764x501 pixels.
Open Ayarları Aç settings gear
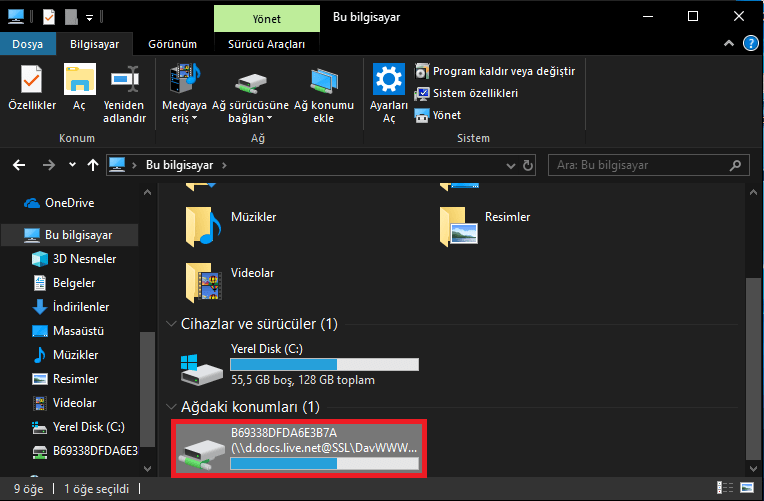(x=388, y=94)
